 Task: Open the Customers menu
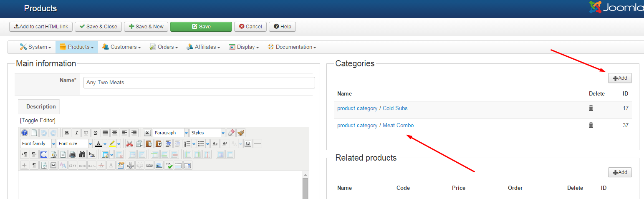coord(121,47)
